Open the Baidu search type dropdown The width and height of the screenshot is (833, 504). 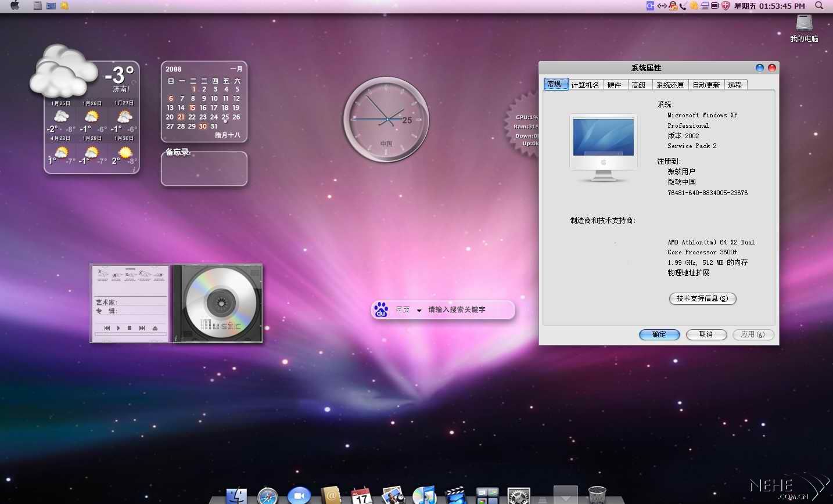pyautogui.click(x=419, y=310)
